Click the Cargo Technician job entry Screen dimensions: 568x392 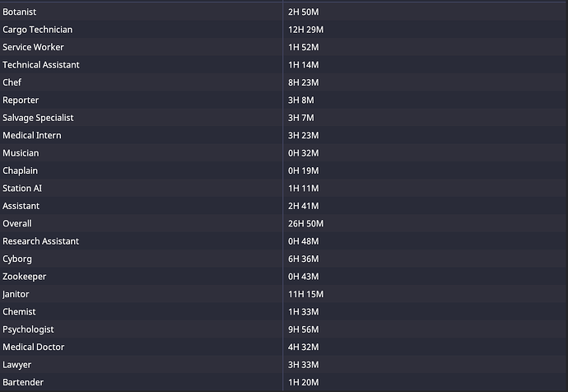pyautogui.click(x=37, y=30)
